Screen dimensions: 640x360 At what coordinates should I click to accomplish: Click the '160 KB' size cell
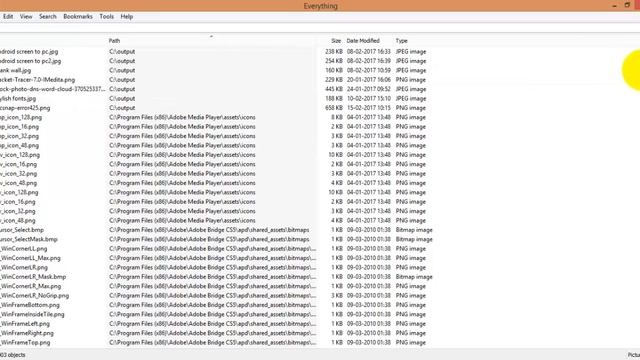[334, 71]
